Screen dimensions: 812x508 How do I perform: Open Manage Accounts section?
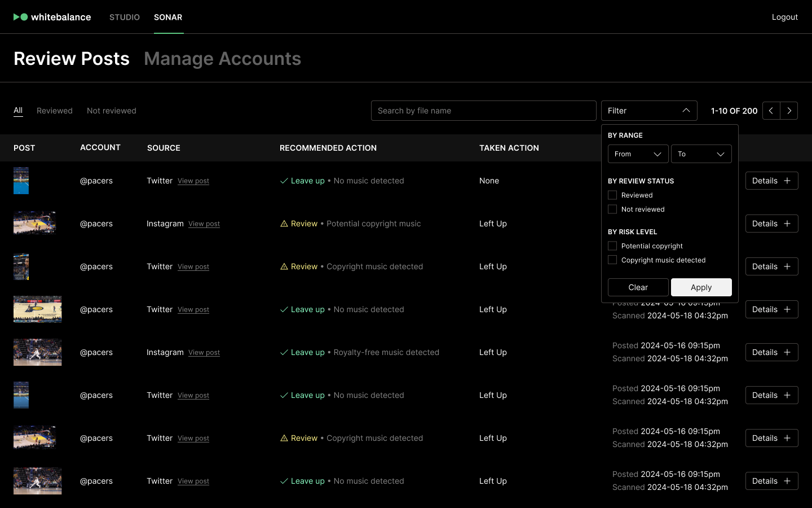(x=222, y=59)
